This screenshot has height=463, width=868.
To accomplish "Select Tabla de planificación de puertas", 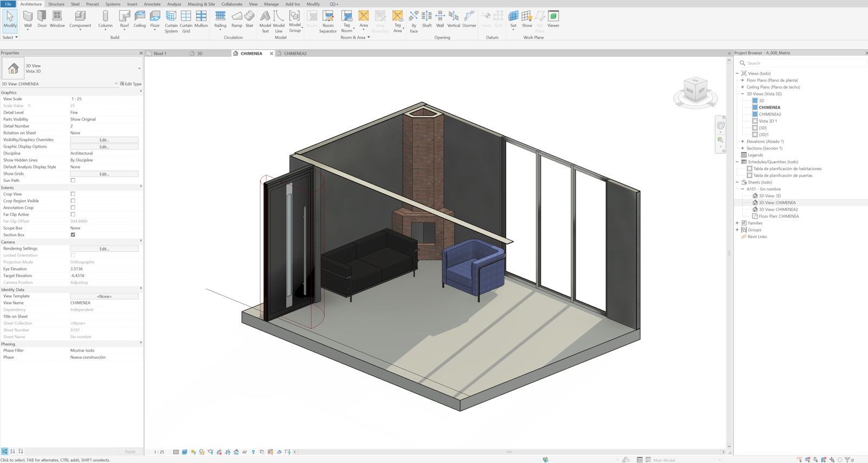I will click(783, 175).
